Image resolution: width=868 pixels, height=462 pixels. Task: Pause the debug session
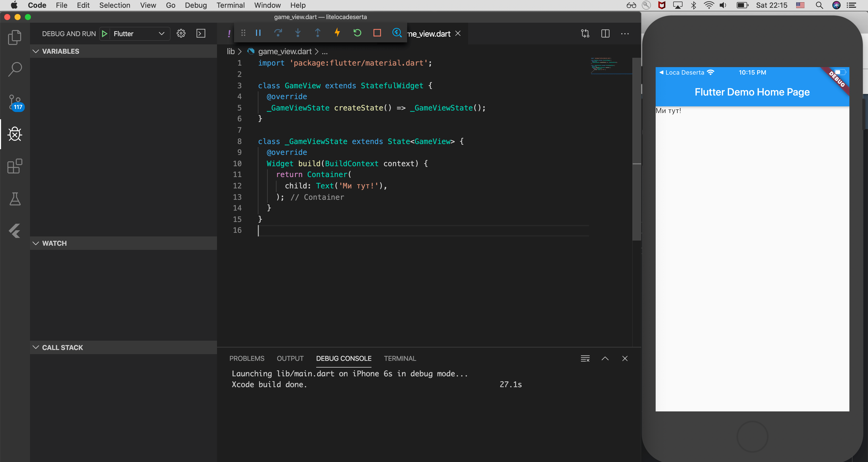[258, 33]
